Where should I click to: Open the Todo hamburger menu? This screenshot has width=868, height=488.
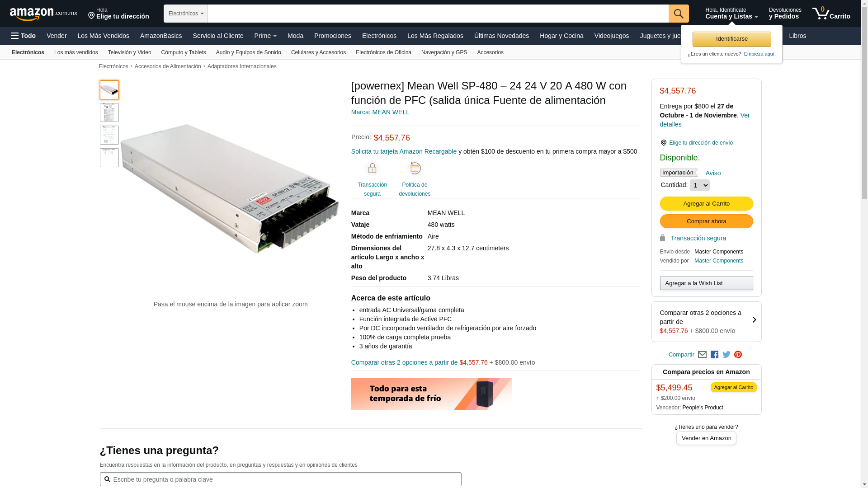pos(24,36)
